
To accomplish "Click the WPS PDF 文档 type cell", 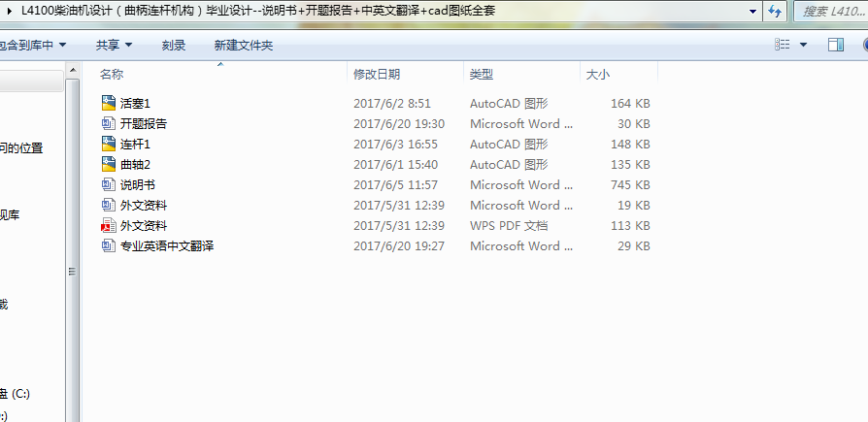I will pyautogui.click(x=509, y=226).
